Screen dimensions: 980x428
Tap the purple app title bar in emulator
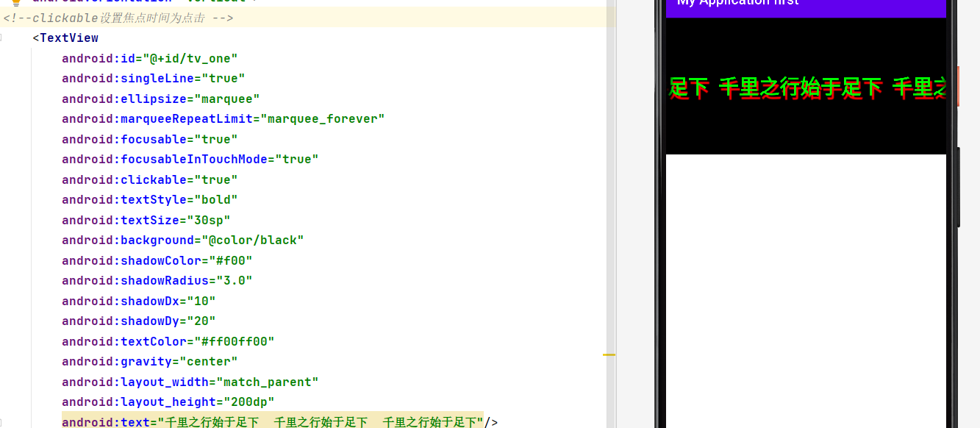[x=806, y=7]
